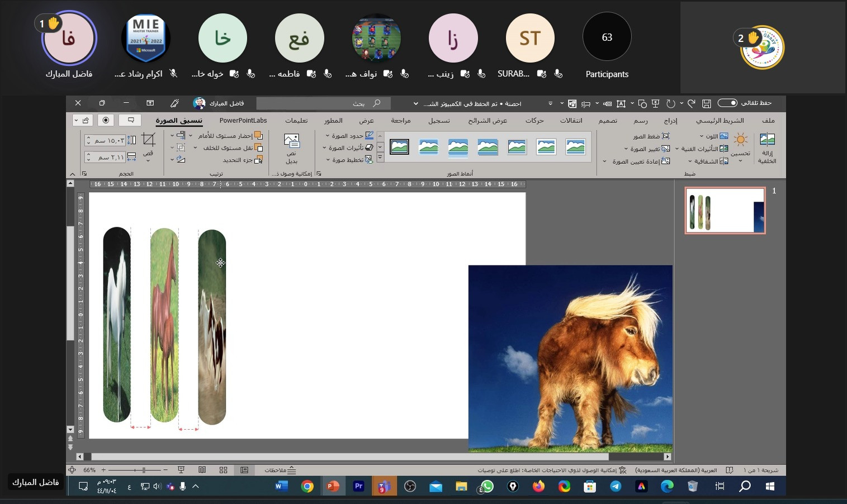Open Telegram from the taskbar
The image size is (847, 504).
coord(616,486)
